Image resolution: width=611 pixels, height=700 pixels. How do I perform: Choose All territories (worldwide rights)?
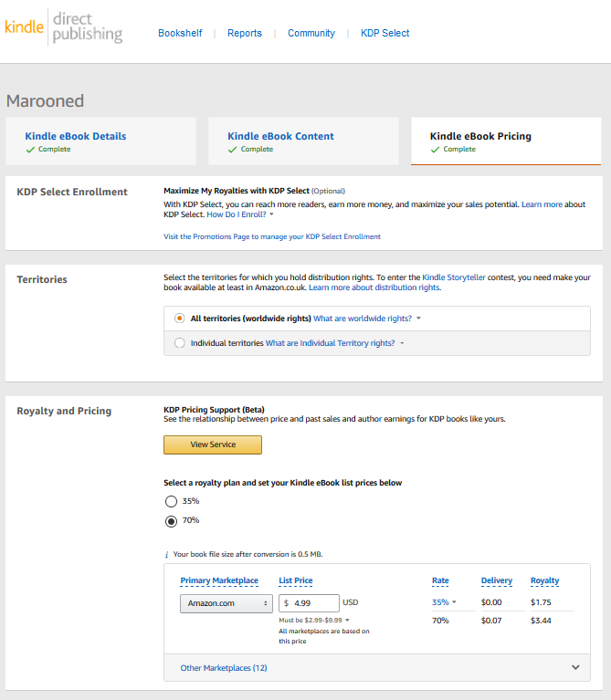pos(180,319)
